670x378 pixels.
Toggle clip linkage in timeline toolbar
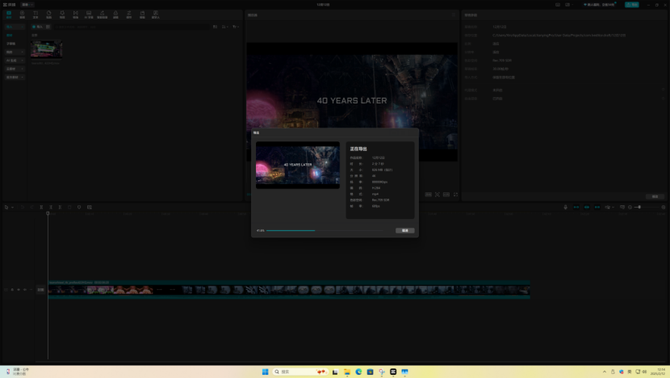coord(597,207)
